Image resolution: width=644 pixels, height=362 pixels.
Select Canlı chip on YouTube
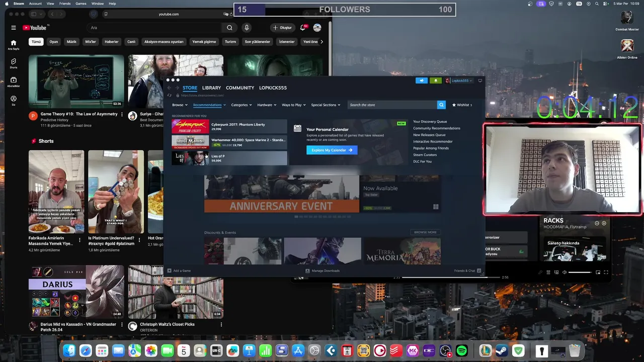131,42
